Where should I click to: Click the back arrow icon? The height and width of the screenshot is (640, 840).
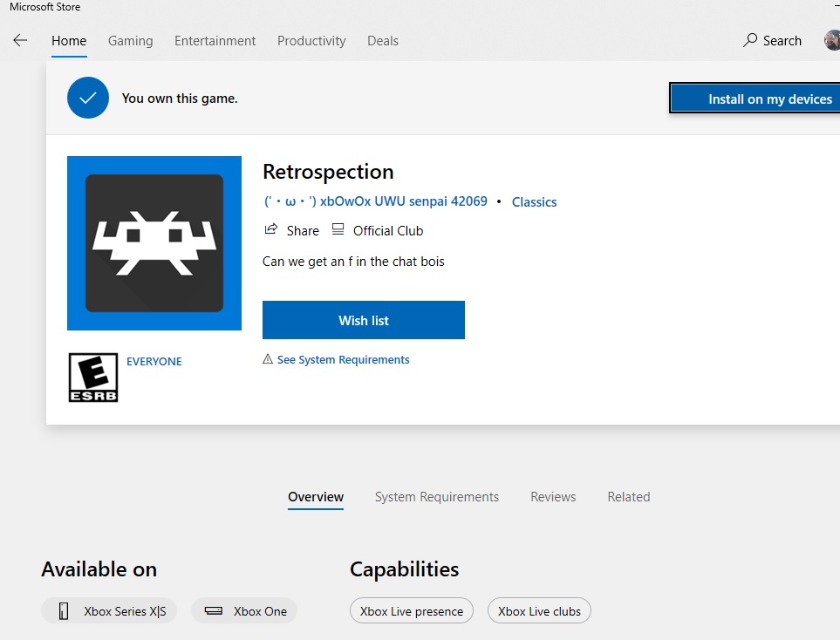point(20,40)
